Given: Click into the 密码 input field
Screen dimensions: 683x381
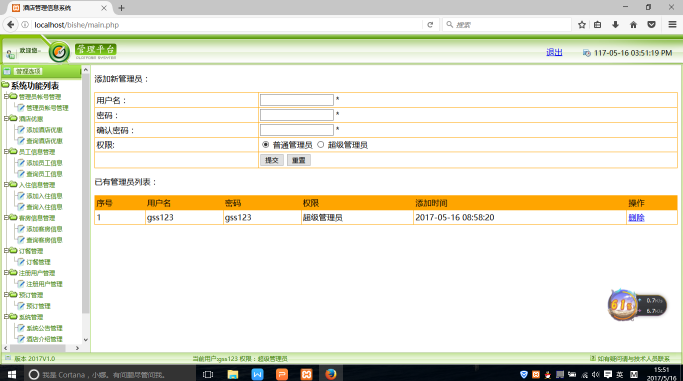Looking at the screenshot, I should coord(297,115).
